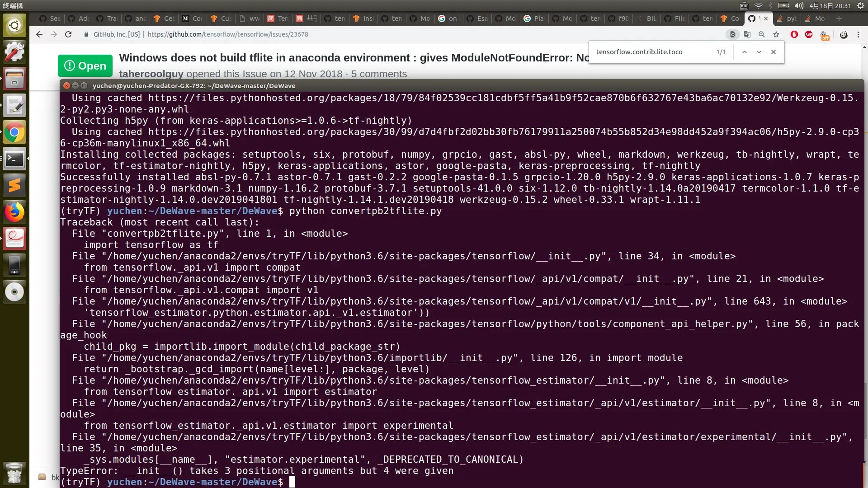Click the find result down arrow chevron
Image resolution: width=868 pixels, height=488 pixels.
click(758, 52)
